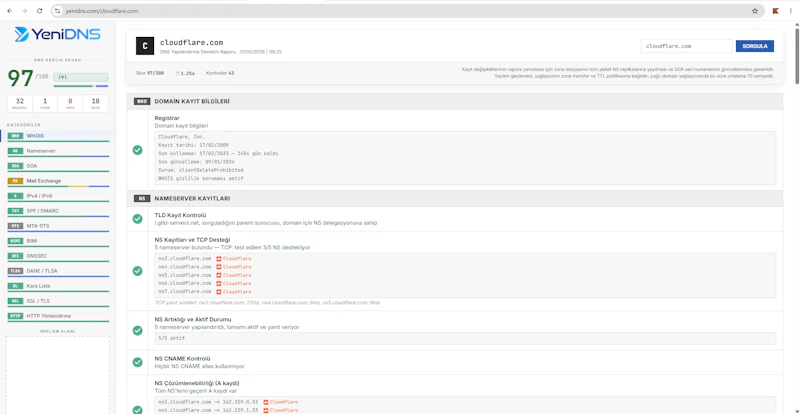Click the address bar URL
The image size is (800, 414).
pos(102,11)
